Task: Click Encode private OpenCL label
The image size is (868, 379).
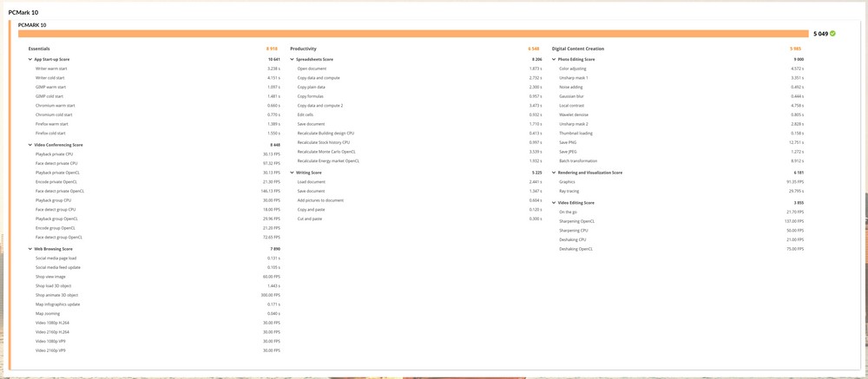Action: point(56,181)
